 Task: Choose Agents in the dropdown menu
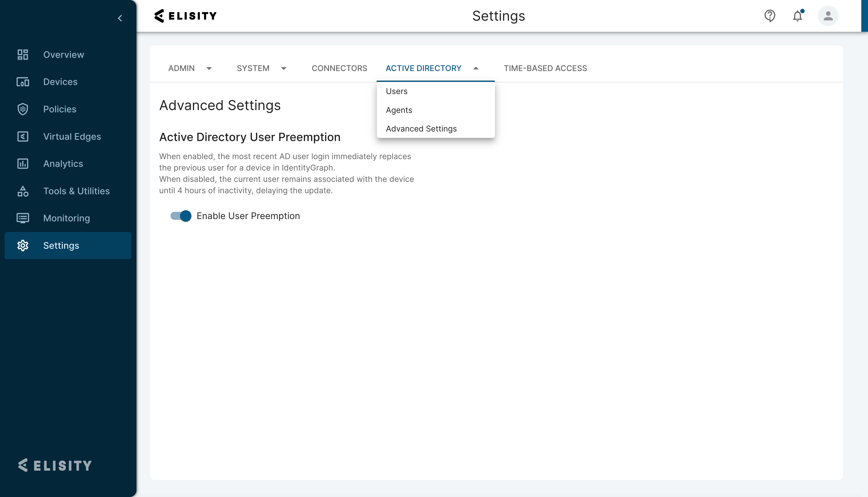tap(399, 110)
